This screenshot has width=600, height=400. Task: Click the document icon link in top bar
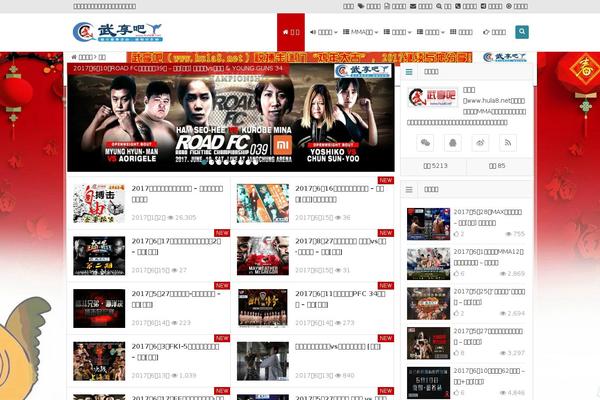(395, 6)
